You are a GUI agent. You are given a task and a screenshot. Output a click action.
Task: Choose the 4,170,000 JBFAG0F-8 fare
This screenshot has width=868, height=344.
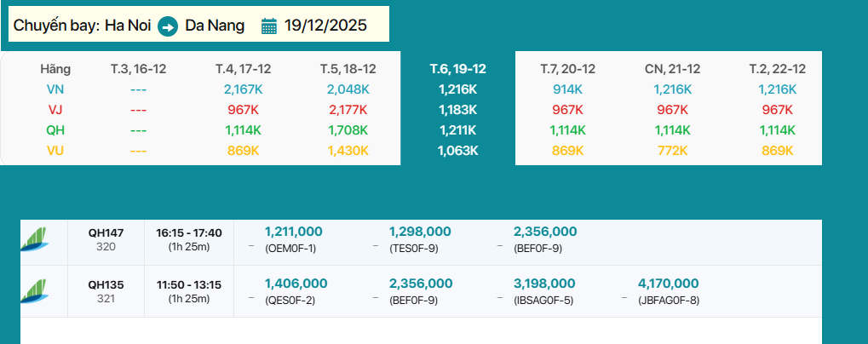pyautogui.click(x=669, y=284)
